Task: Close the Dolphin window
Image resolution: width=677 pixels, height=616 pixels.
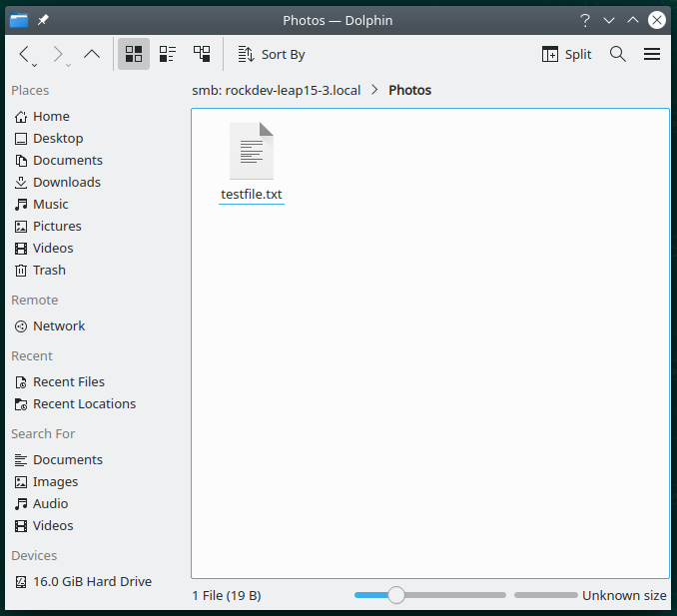Action: pos(657,20)
